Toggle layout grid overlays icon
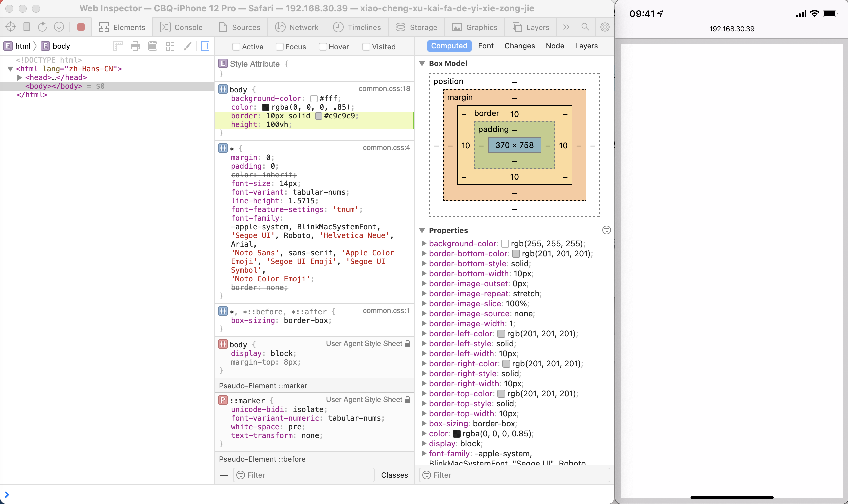The image size is (848, 504). click(x=170, y=46)
